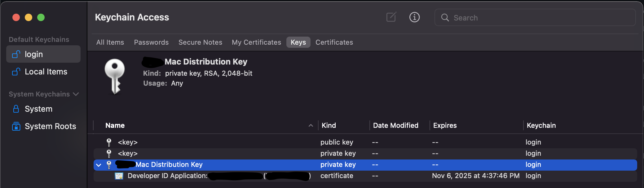Click the magnifying glass in the Search field
The width and height of the screenshot is (644, 188).
(445, 18)
